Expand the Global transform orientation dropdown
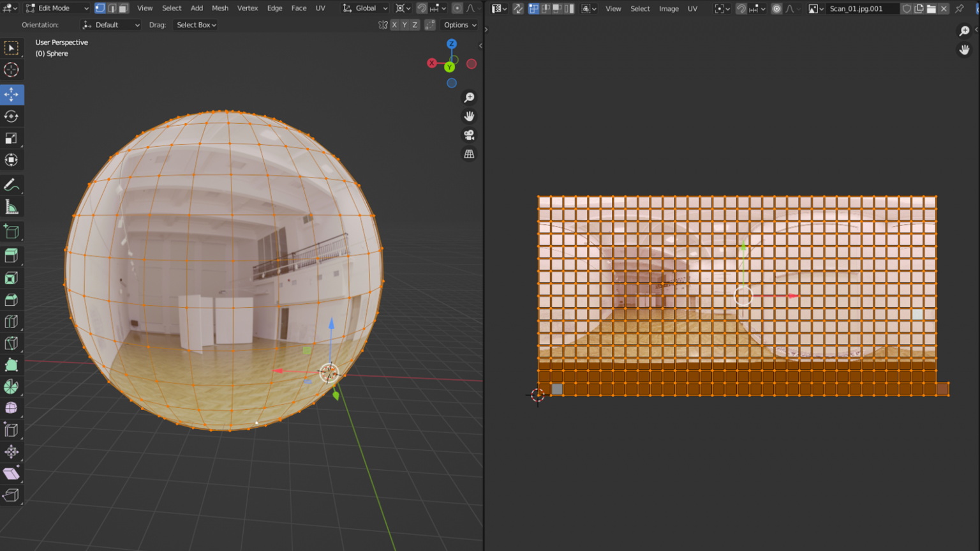 click(x=366, y=8)
